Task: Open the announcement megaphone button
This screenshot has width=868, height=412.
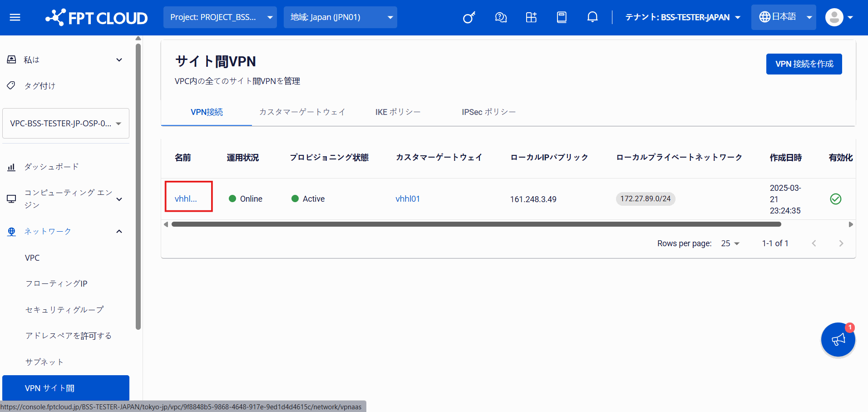Action: [x=838, y=339]
